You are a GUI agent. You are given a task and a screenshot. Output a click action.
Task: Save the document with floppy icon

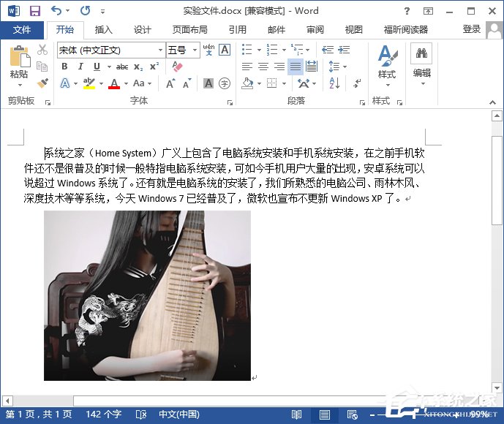pos(34,11)
